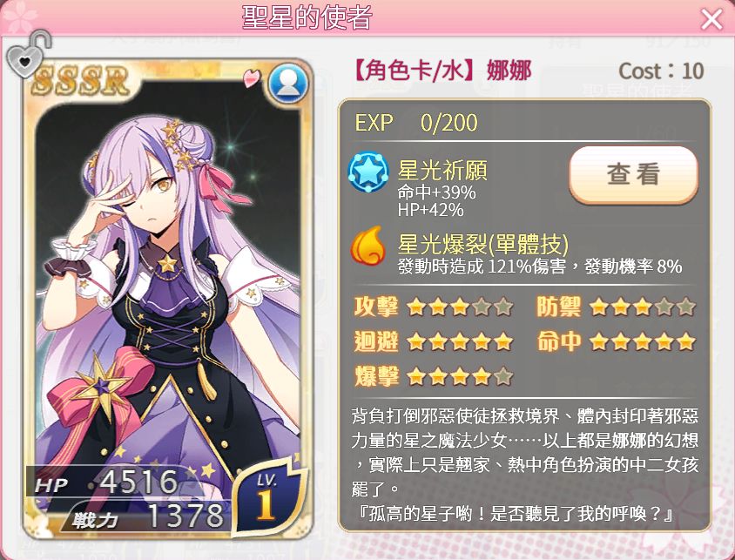The width and height of the screenshot is (735, 560).
Task: Tap the small pink heart favorite icon
Action: click(252, 78)
